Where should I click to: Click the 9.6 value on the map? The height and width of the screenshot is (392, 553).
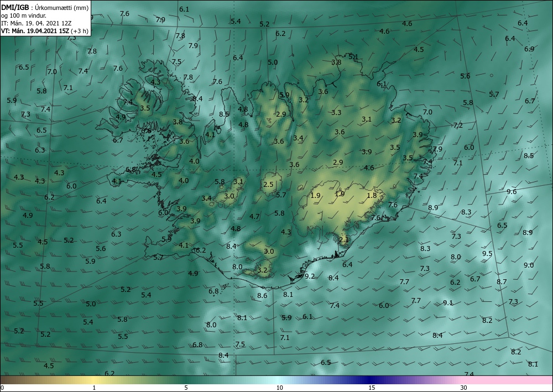pyautogui.click(x=512, y=191)
